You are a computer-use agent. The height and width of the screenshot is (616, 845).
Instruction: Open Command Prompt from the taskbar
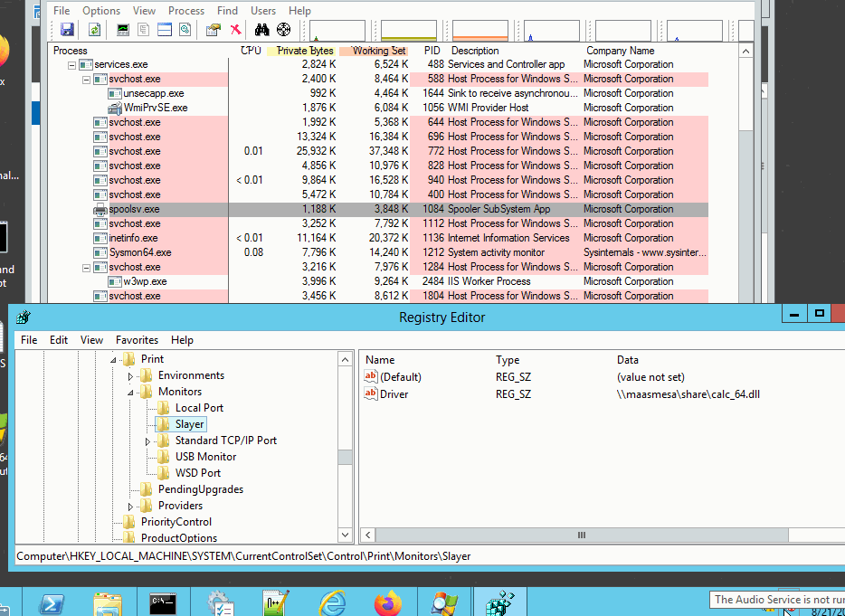pyautogui.click(x=163, y=603)
